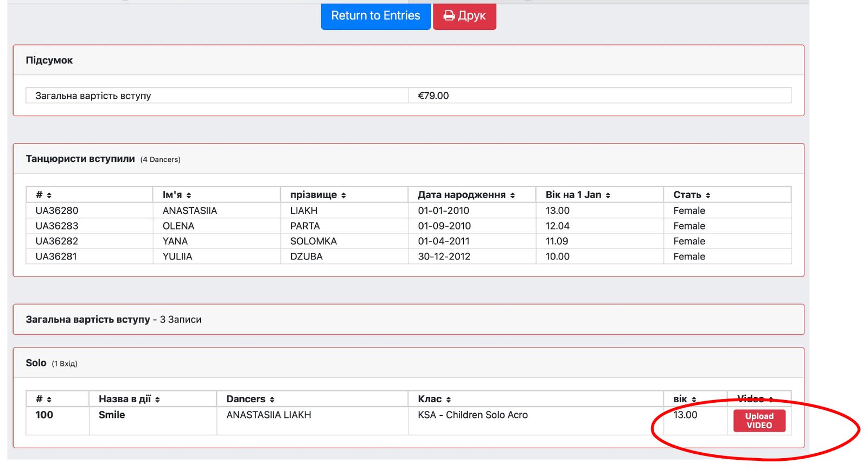Screen dimensions: 868x469
Task: Sort Solo table by Клас column arrows
Action: (449, 400)
